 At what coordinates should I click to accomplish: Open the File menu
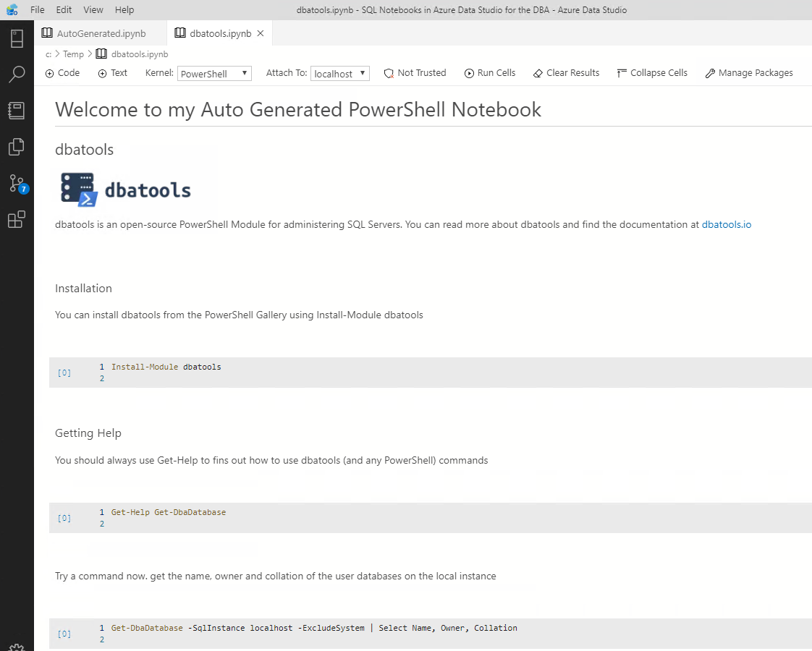click(38, 10)
